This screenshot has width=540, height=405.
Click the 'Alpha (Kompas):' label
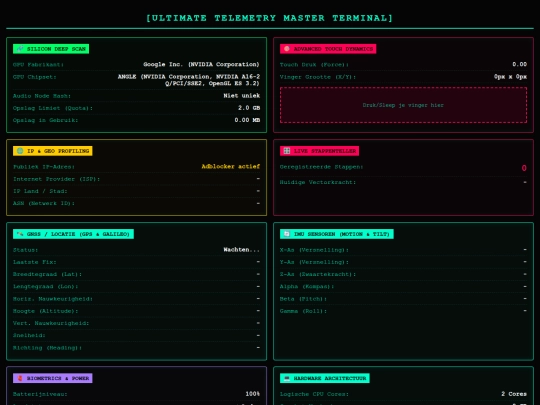coord(307,287)
